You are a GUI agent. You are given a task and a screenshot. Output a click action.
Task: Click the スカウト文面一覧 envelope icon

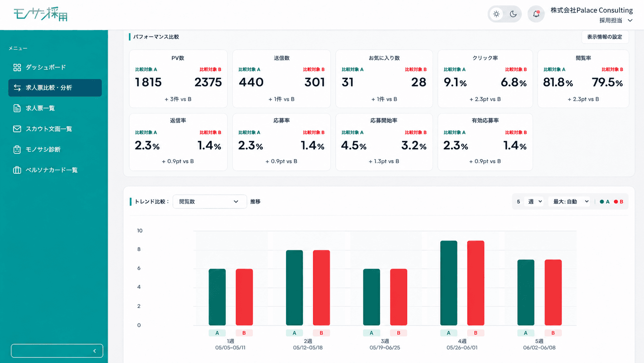[17, 129]
